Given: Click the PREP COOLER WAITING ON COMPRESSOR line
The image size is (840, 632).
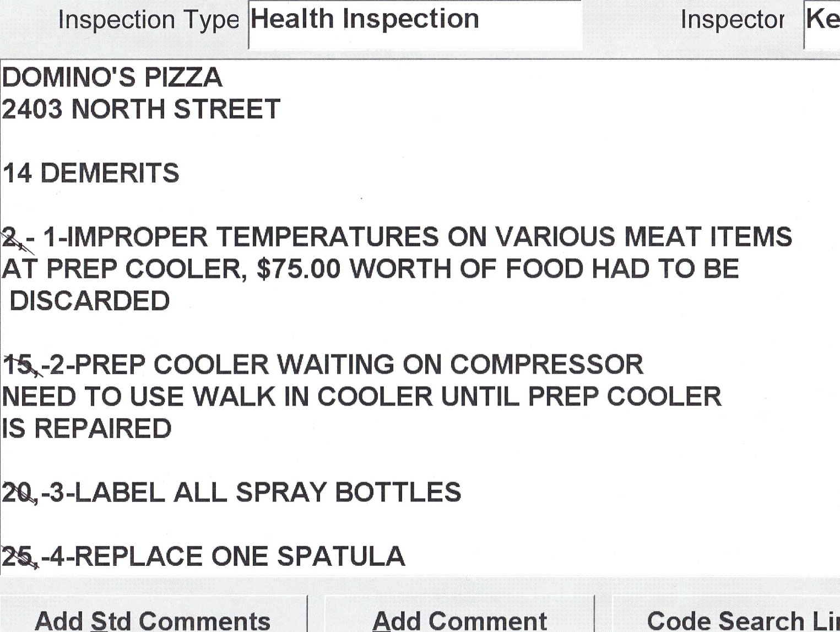Looking at the screenshot, I should pyautogui.click(x=358, y=365).
